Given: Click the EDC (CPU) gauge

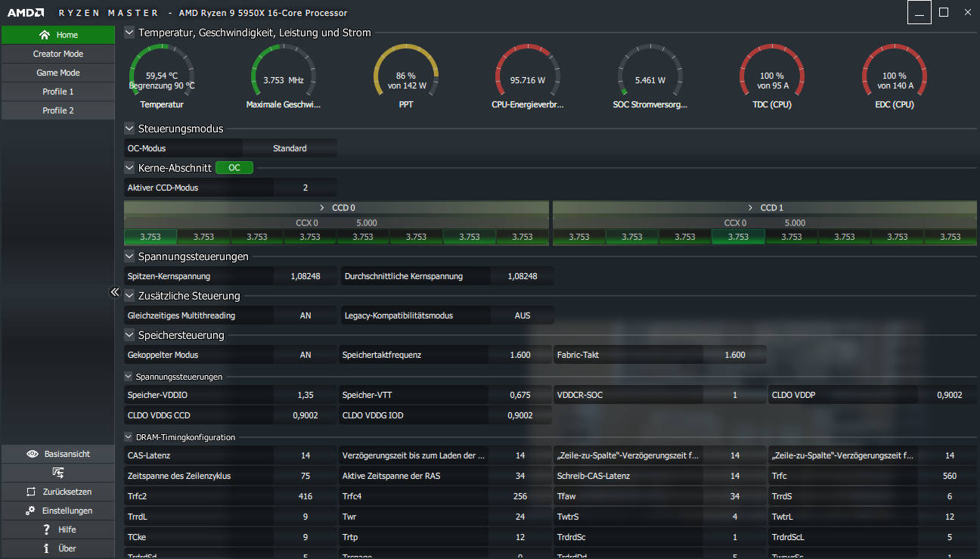Looking at the screenshot, I should pos(894,77).
